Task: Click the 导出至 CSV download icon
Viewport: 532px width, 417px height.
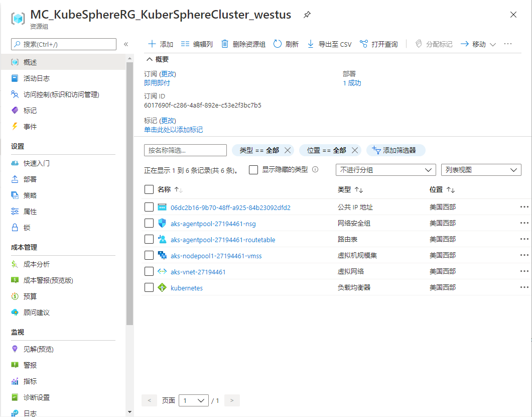Action: (x=311, y=44)
